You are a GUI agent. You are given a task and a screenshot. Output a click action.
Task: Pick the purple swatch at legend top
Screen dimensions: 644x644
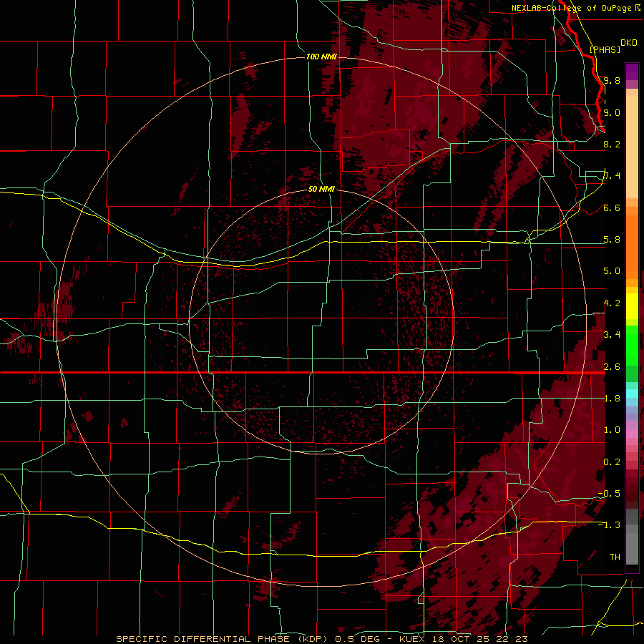click(x=632, y=72)
